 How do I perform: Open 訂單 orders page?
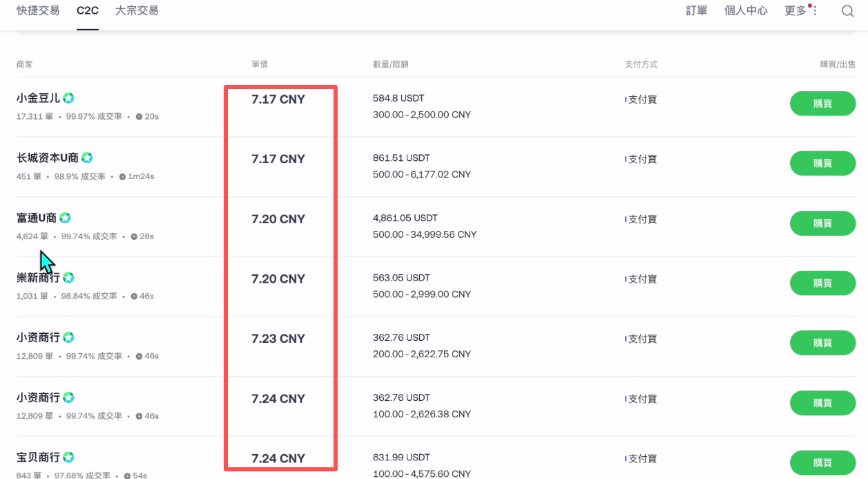[x=697, y=11]
